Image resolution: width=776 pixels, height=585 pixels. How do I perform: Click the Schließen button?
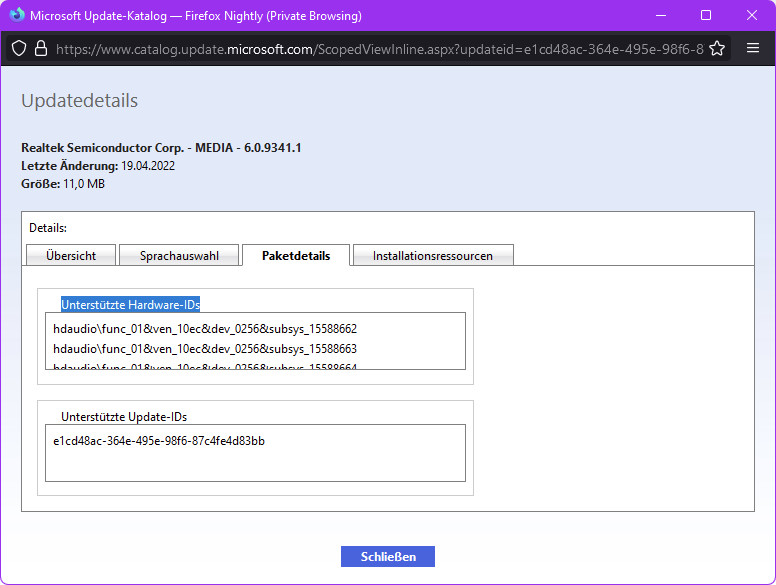tap(388, 557)
